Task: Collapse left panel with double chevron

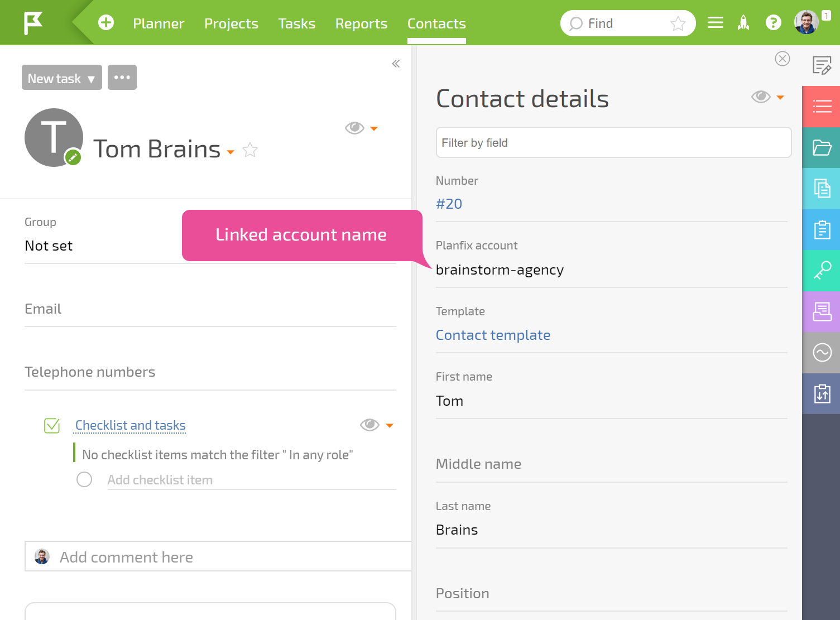Action: [x=396, y=64]
